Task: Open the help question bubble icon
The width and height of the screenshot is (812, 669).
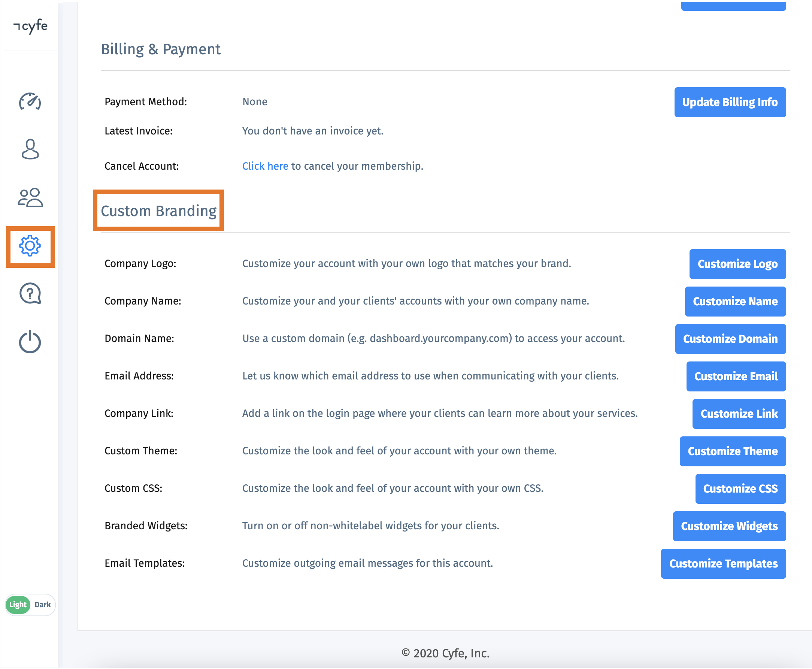Action: tap(30, 294)
